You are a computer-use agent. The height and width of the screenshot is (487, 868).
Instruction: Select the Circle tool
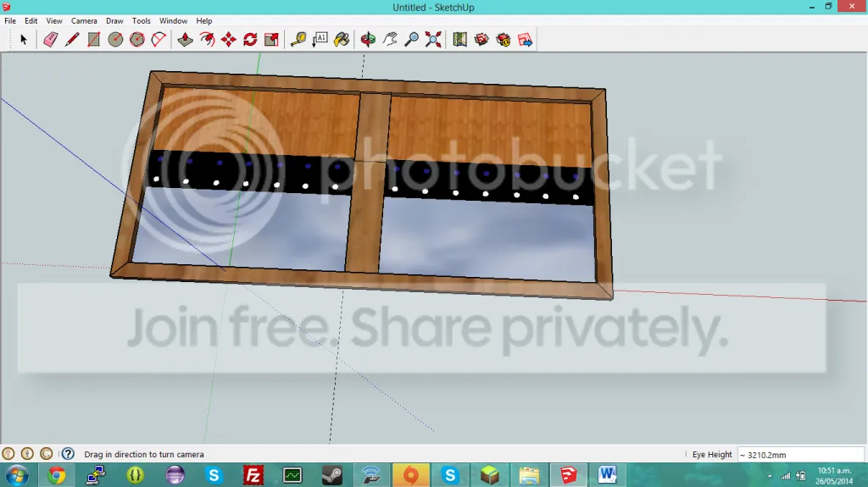point(115,39)
